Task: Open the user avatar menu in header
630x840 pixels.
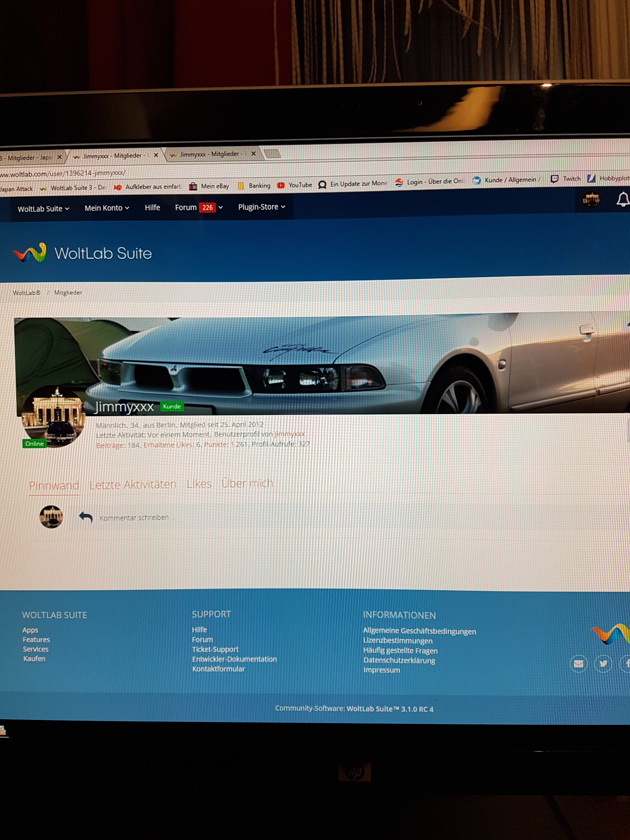Action: [x=591, y=199]
